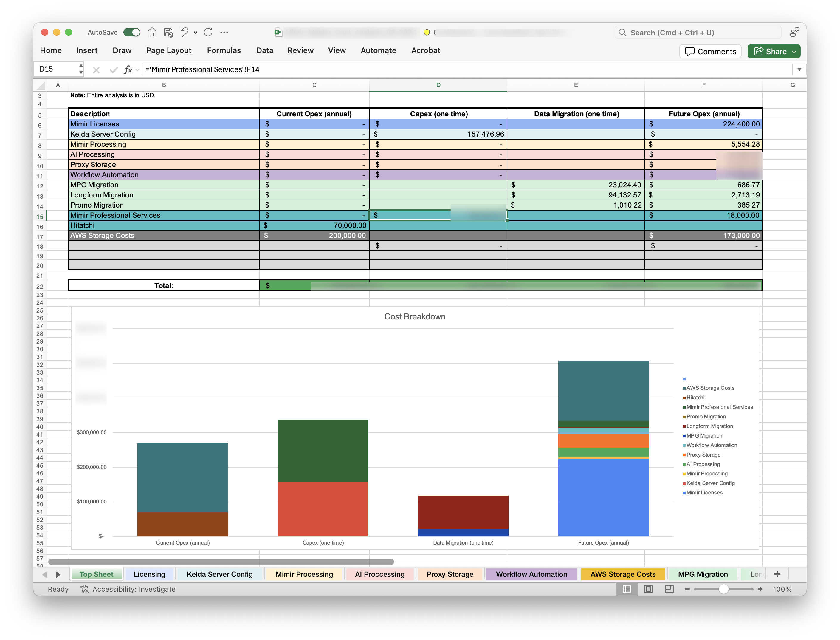Open the Name Box stepper arrows
This screenshot has height=640, width=840.
pos(81,69)
